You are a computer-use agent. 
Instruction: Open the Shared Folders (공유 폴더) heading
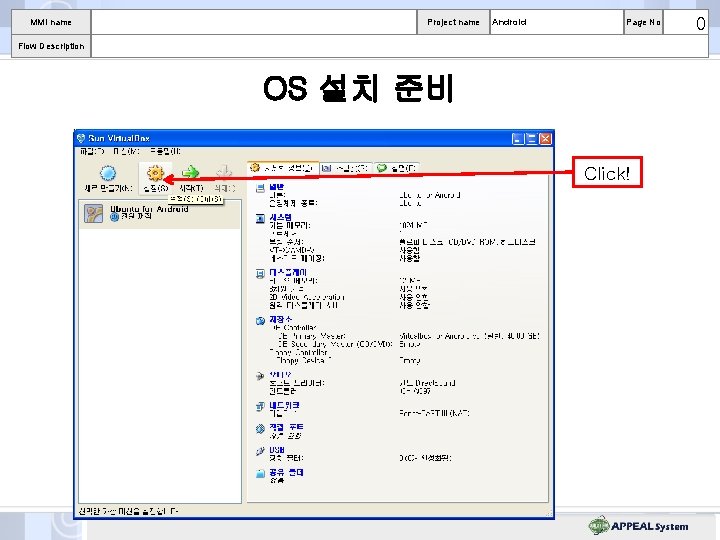(286, 472)
